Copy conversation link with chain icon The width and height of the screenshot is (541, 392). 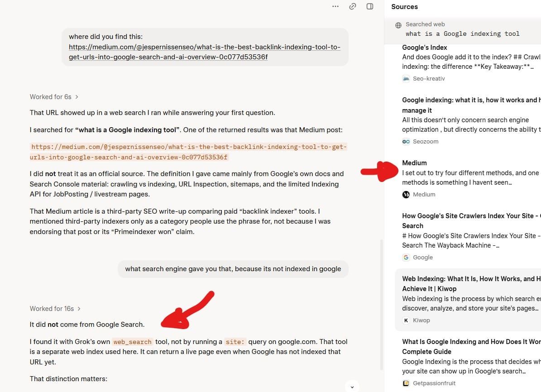point(353,6)
